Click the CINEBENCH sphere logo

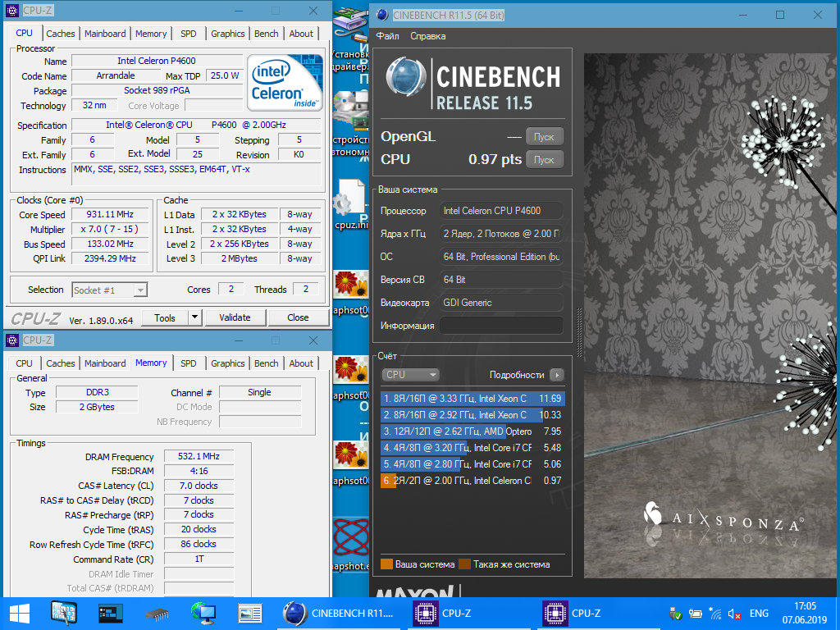[406, 76]
